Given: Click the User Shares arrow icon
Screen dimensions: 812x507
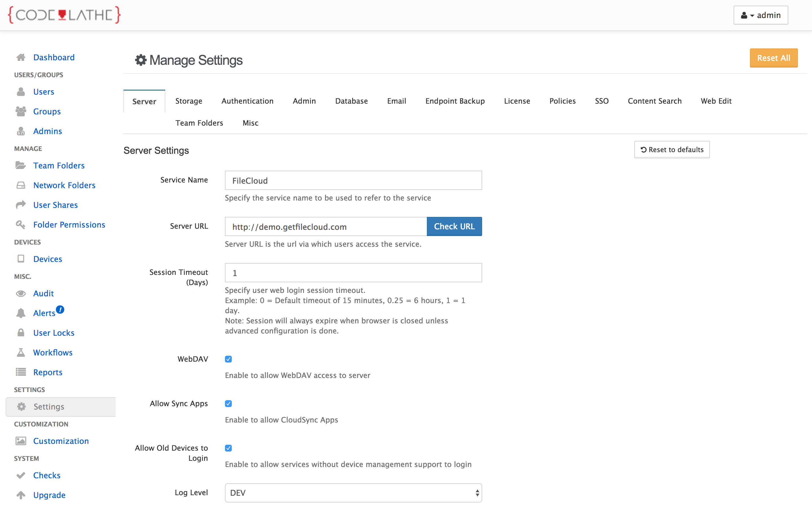Looking at the screenshot, I should (x=21, y=204).
